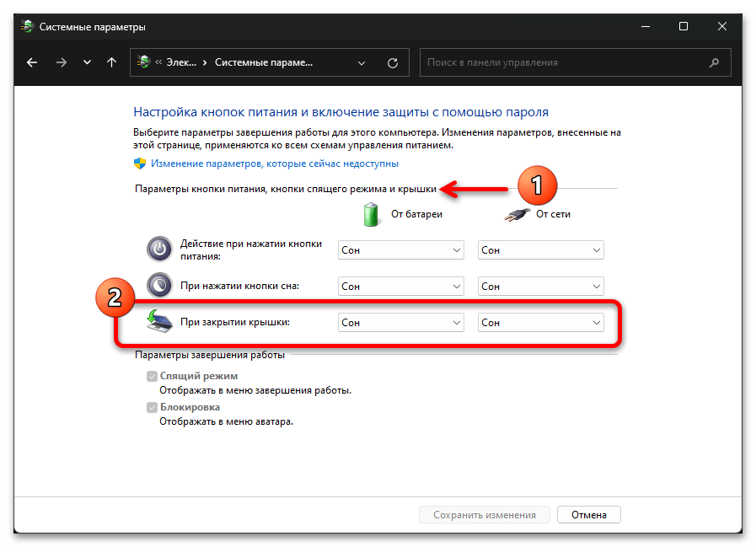Open Изменение параметров, которые сейчас недоступны link
This screenshot has height=547, width=756.
[275, 164]
